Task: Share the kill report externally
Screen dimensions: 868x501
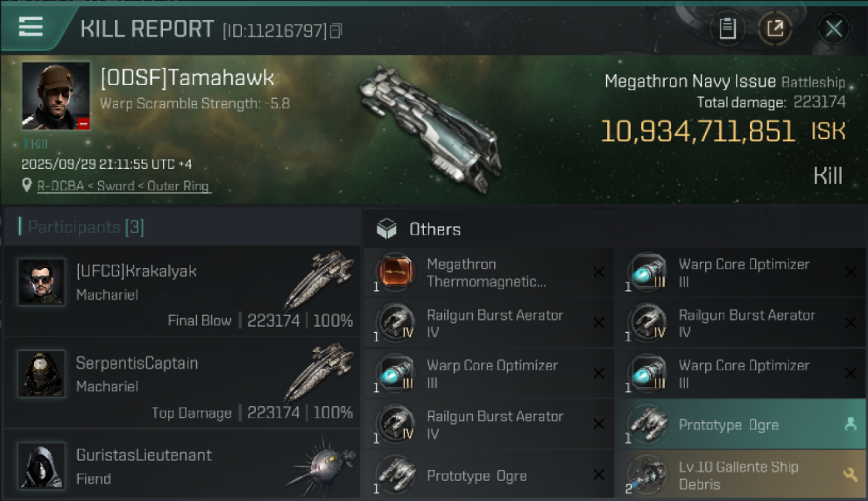Action: click(775, 29)
